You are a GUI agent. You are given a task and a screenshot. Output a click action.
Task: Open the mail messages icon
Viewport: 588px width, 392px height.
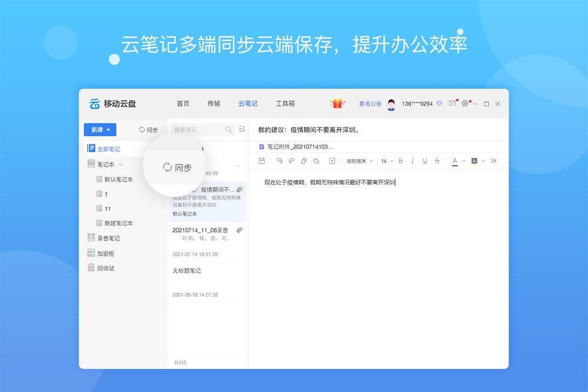[452, 104]
